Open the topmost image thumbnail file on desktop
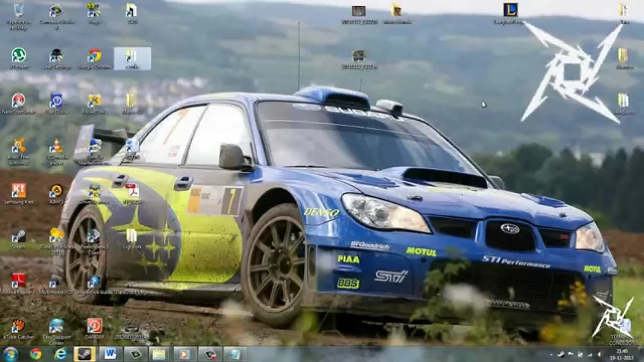The image size is (644, 362). point(359,14)
